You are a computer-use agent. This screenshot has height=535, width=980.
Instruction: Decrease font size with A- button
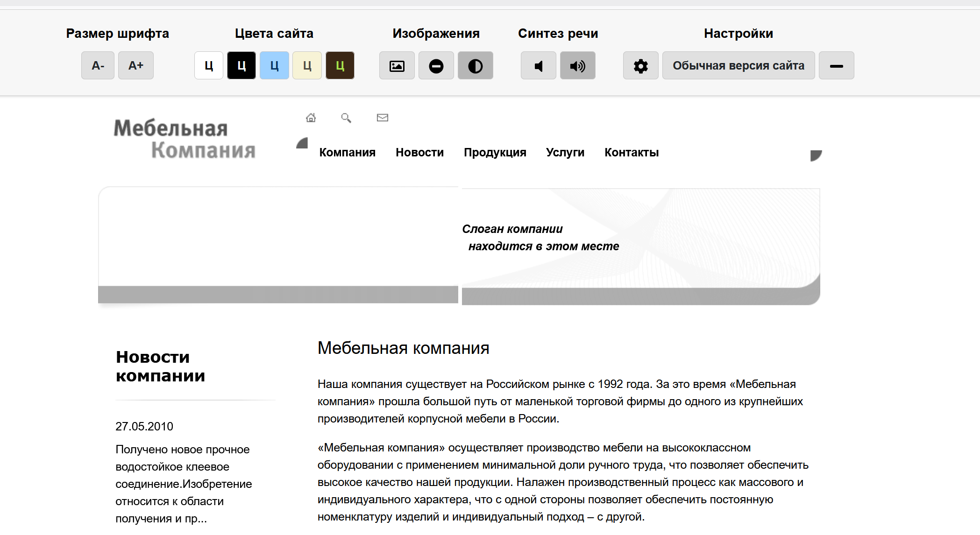pyautogui.click(x=98, y=66)
